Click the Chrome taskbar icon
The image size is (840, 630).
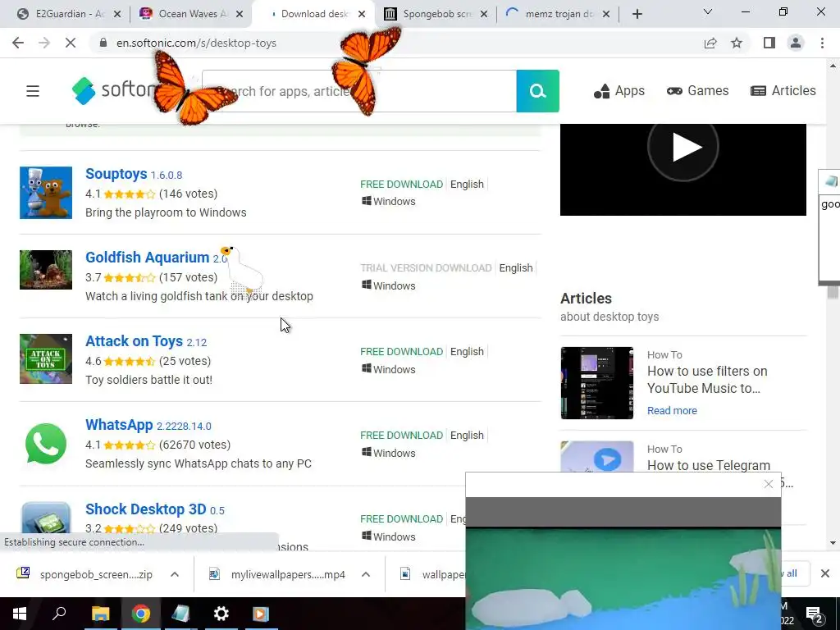141,614
